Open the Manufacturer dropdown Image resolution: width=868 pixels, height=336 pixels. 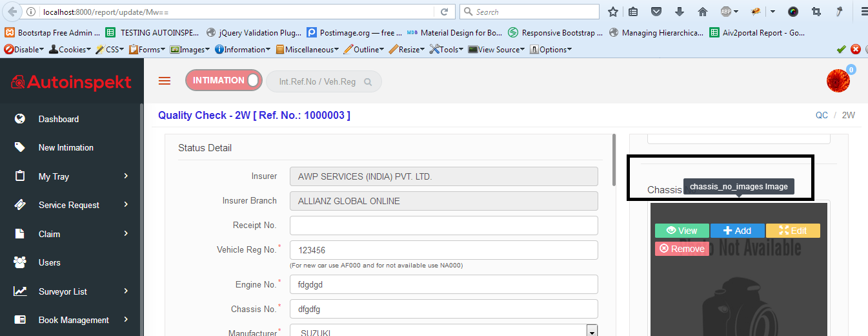(x=591, y=331)
